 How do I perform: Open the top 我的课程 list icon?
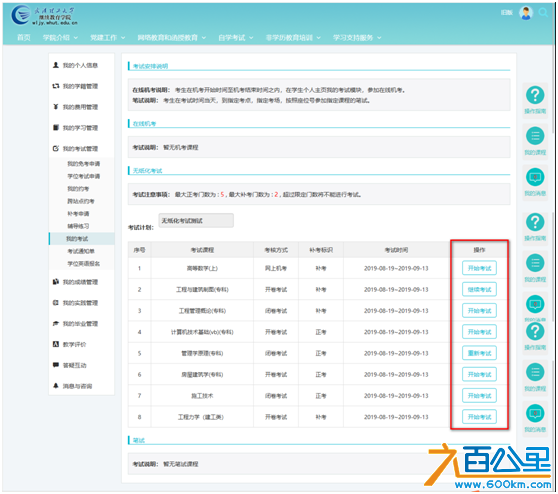(535, 136)
